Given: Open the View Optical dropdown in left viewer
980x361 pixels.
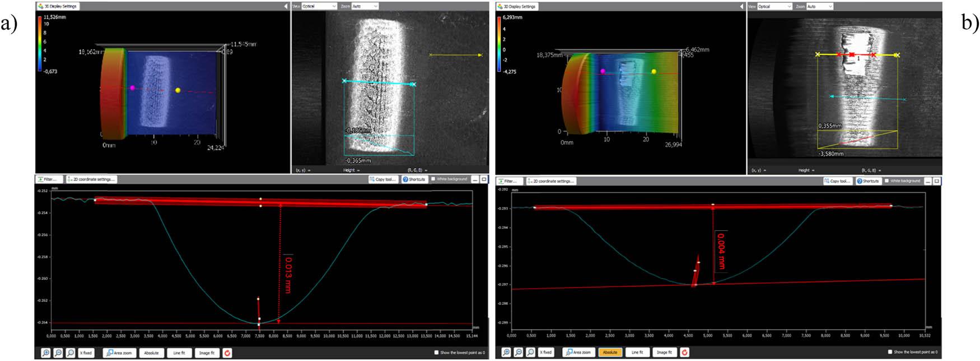Looking at the screenshot, I should pos(319,6).
